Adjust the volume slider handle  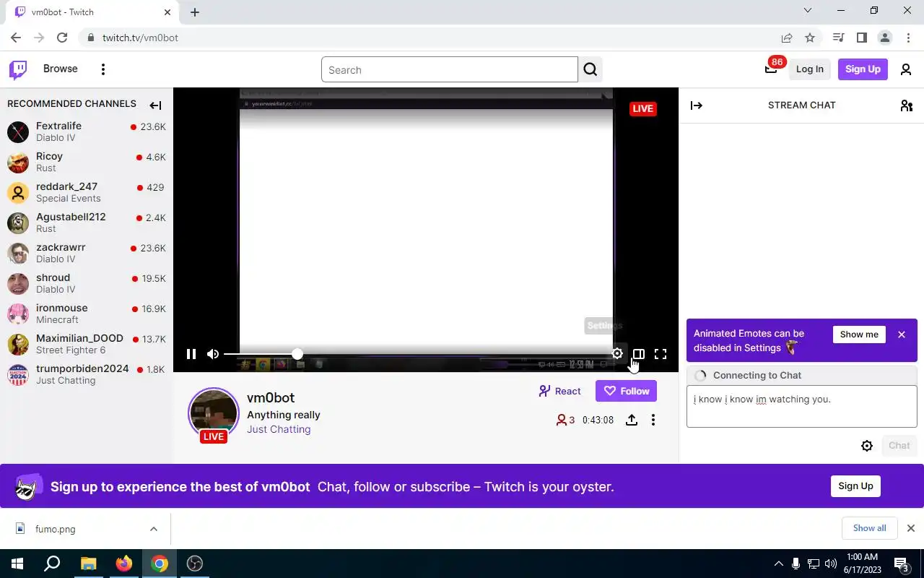click(x=297, y=354)
